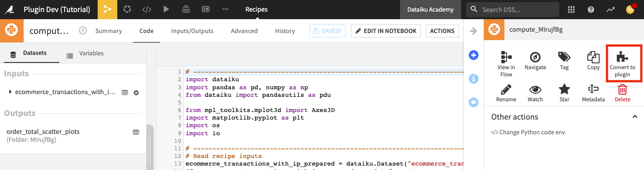Screen dimensions: 644x170
Task: Select the Variables side tab
Action: pyautogui.click(x=85, y=53)
